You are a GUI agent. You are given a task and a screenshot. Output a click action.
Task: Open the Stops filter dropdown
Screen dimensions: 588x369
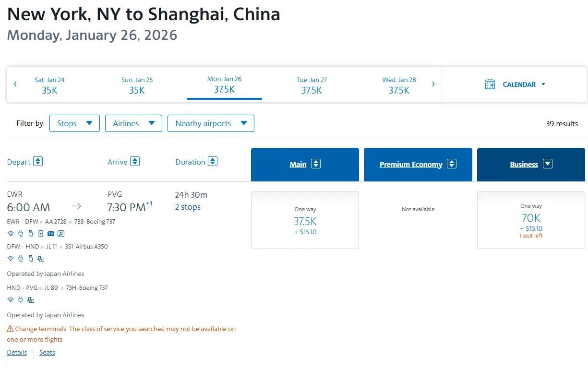pos(74,123)
